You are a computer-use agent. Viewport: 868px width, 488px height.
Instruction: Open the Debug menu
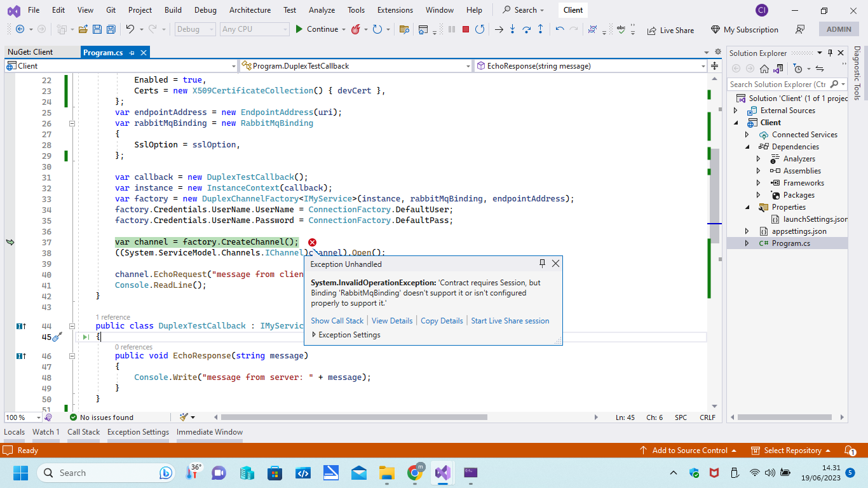coord(205,10)
